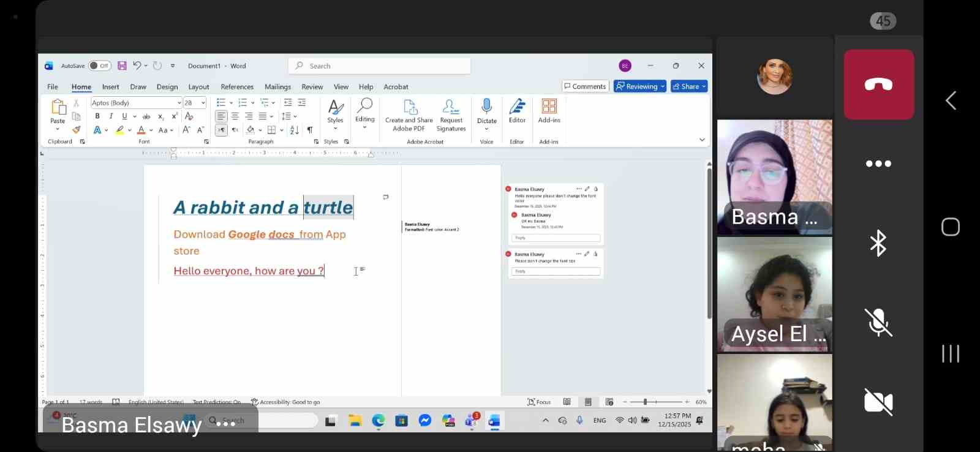Open the font name dropdown Aptos (Body)
The image size is (980, 452).
135,103
